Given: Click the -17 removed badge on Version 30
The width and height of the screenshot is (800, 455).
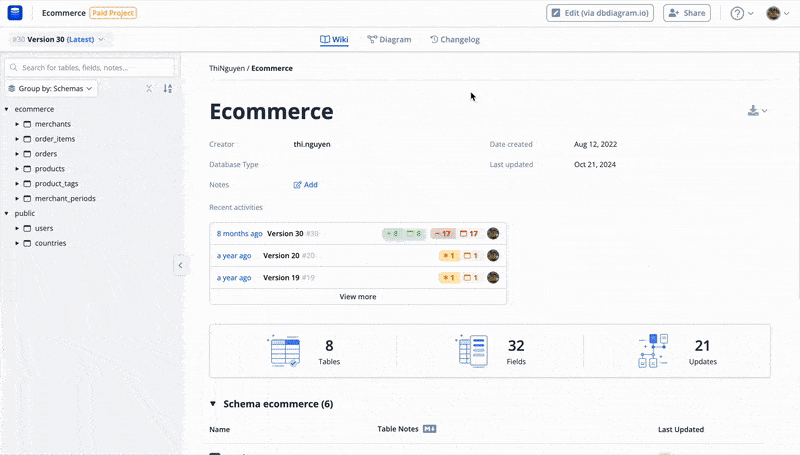Looking at the screenshot, I should pos(443,234).
